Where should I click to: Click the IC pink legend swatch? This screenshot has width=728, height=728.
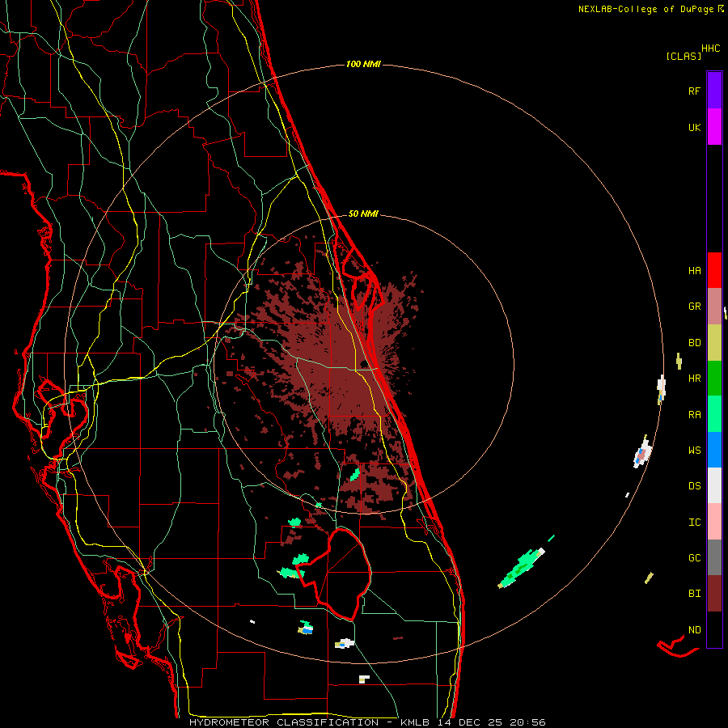coord(714,522)
